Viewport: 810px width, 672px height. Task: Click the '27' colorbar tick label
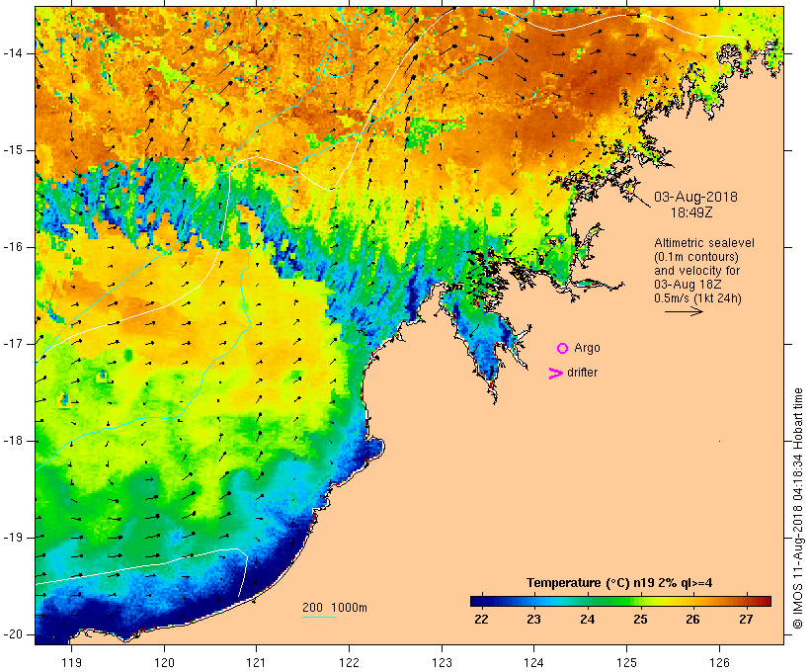(747, 620)
